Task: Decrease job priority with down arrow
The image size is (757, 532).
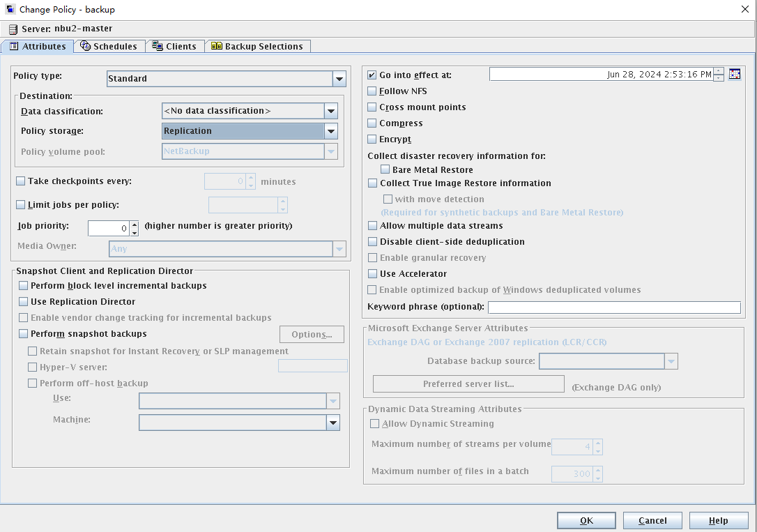Action: pyautogui.click(x=135, y=232)
